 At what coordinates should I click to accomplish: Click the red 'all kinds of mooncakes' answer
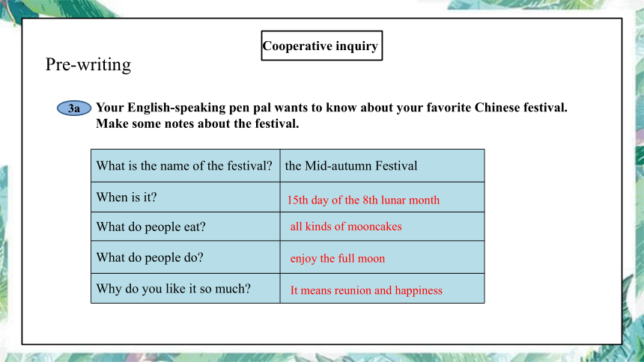click(346, 227)
